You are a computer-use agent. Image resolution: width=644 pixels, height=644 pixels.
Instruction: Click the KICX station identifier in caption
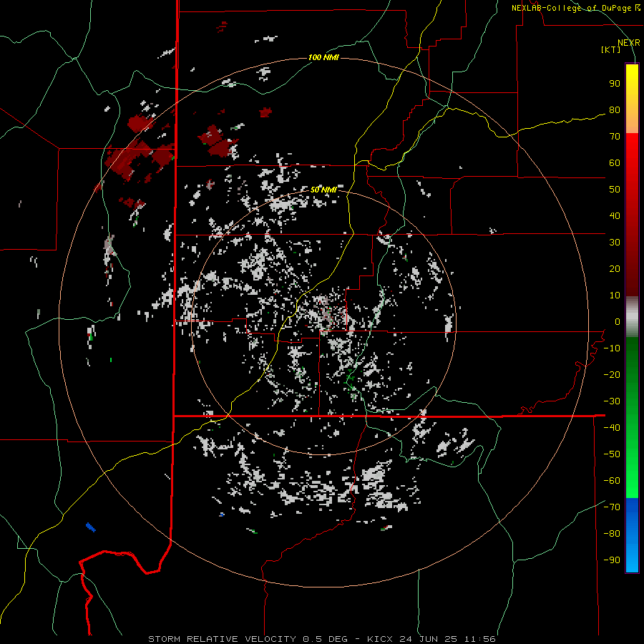pyautogui.click(x=380, y=639)
